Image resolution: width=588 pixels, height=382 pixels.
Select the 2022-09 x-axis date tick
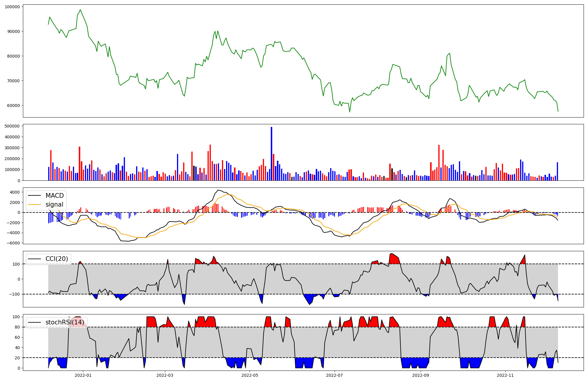(421, 375)
